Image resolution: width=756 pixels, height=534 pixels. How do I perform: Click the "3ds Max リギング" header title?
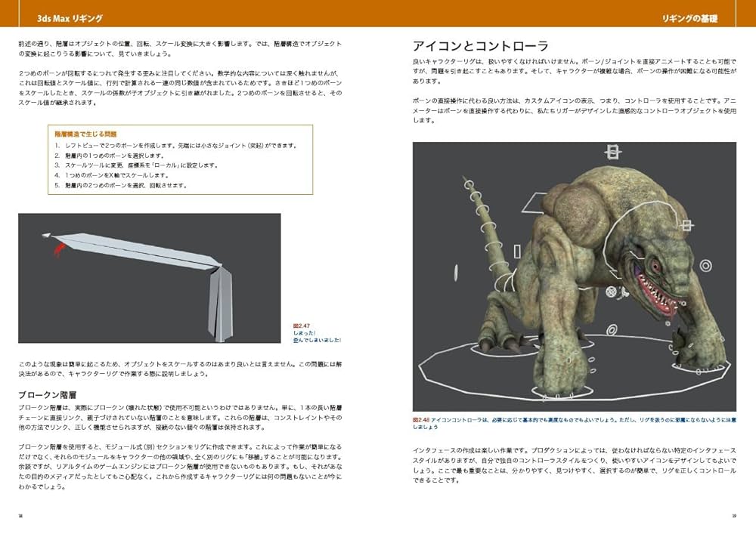coord(70,18)
